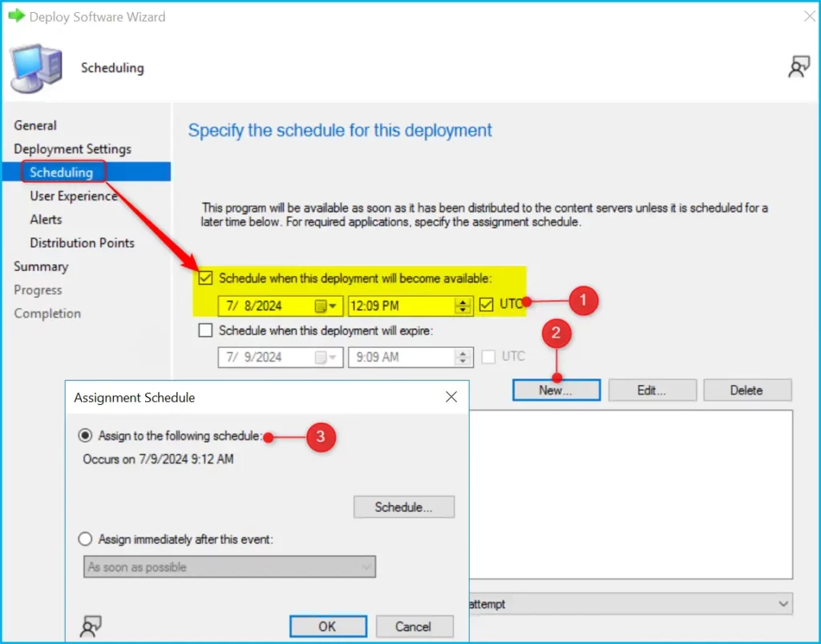Image resolution: width=821 pixels, height=644 pixels.
Task: Select the Progress step in navigation
Action: pyautogui.click(x=38, y=290)
